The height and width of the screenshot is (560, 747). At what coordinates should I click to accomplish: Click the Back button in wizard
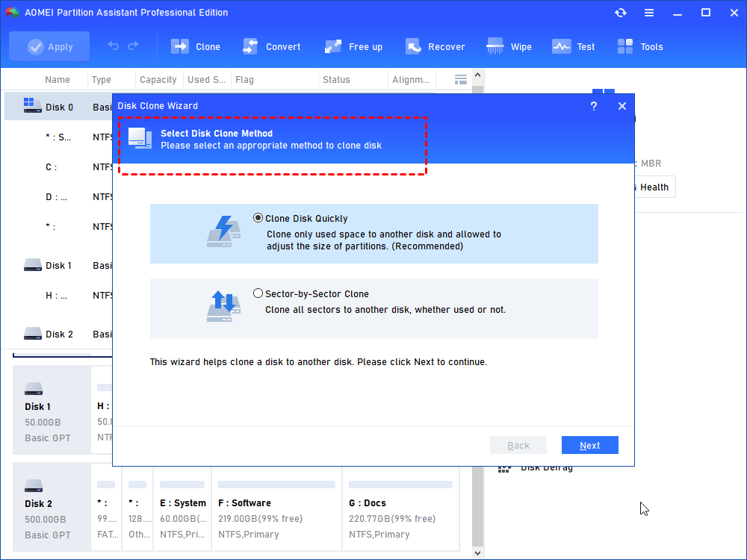click(518, 445)
